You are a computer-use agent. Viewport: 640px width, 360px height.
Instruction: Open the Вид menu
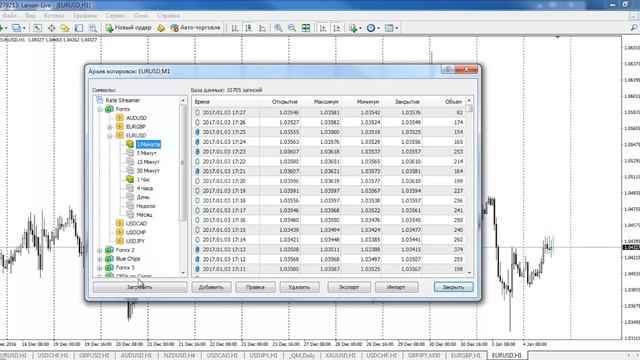[30, 16]
